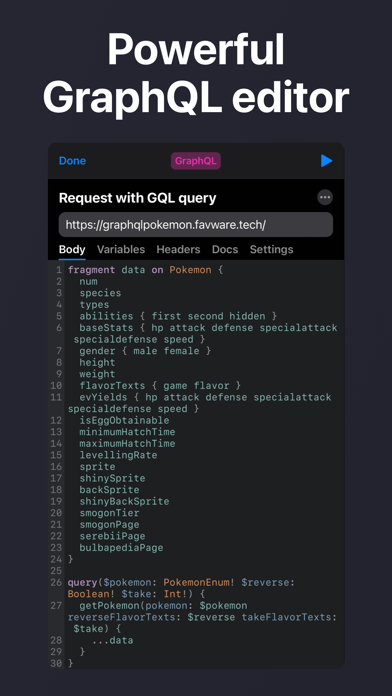Click 'minimumHatchTime' on line 13

127,432
